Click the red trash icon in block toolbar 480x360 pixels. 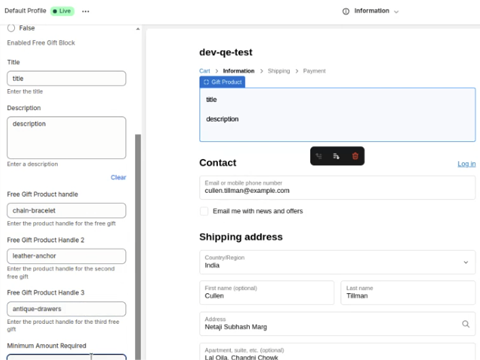coord(355,156)
